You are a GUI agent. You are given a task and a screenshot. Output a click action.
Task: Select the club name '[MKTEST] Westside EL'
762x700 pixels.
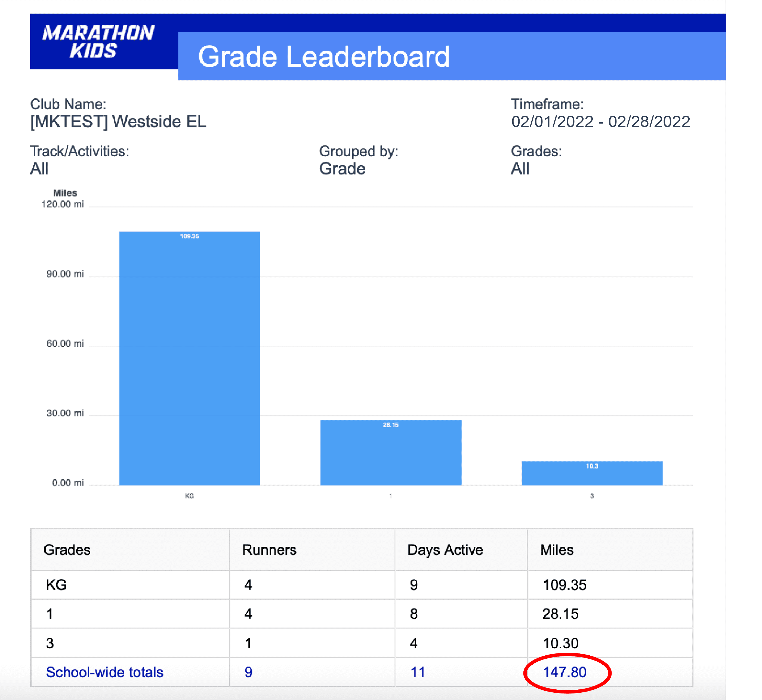(x=118, y=122)
